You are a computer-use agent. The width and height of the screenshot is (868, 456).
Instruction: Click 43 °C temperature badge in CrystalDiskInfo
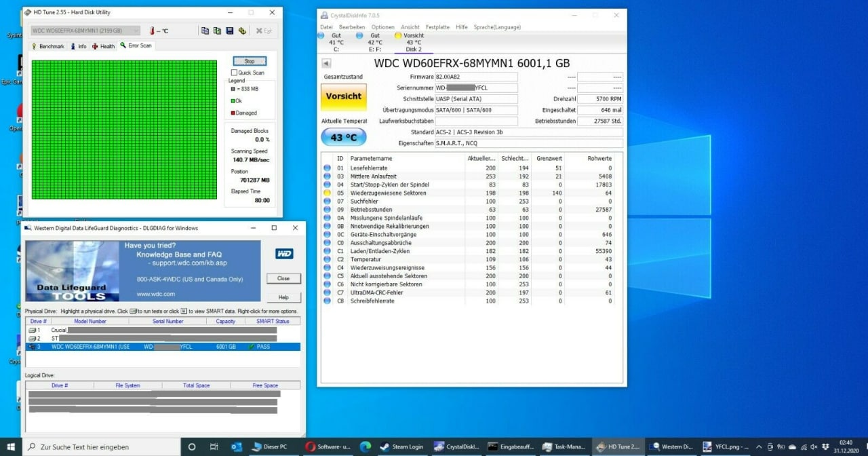click(x=343, y=137)
